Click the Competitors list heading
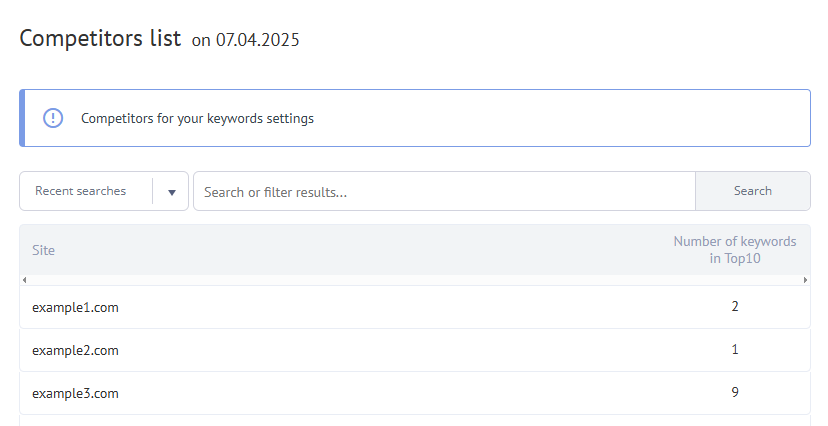This screenshot has width=828, height=426. tap(100, 39)
